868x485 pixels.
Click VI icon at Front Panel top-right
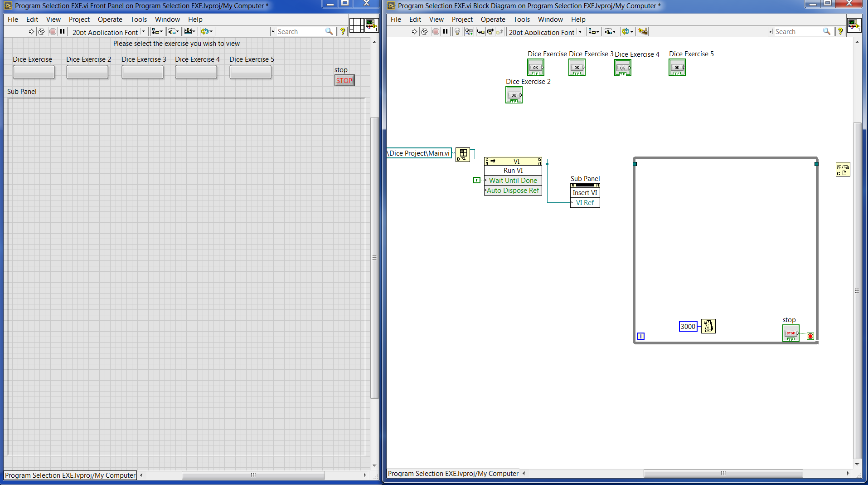click(x=372, y=25)
